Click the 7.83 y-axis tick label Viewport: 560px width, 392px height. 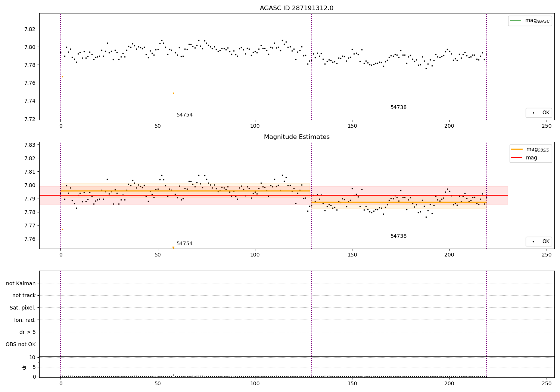(29, 145)
